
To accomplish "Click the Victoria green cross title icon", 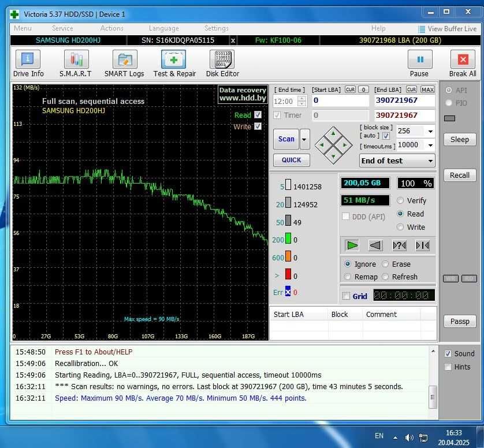I will (14, 14).
